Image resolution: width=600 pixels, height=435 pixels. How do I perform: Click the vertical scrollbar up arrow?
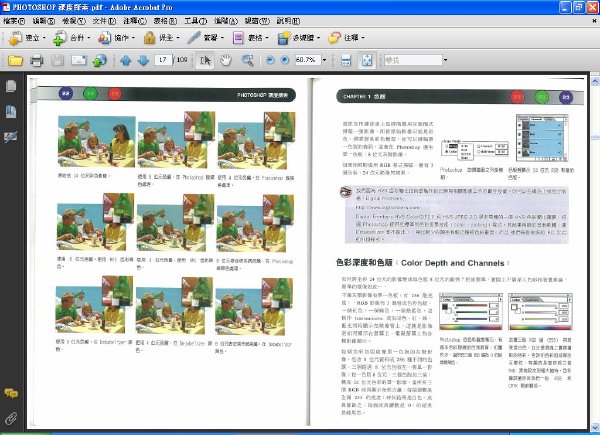pos(595,81)
